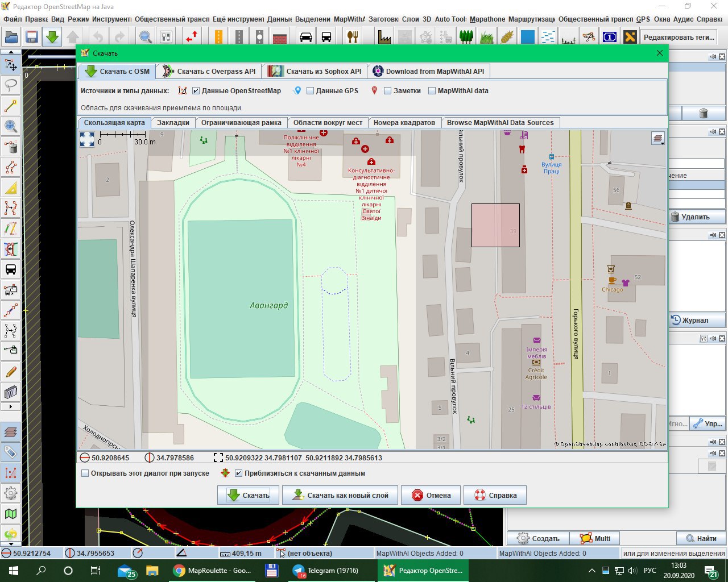Viewport: 728px width, 582px height.
Task: Select the zoom magnifier tool in left toolbar
Action: tap(11, 126)
